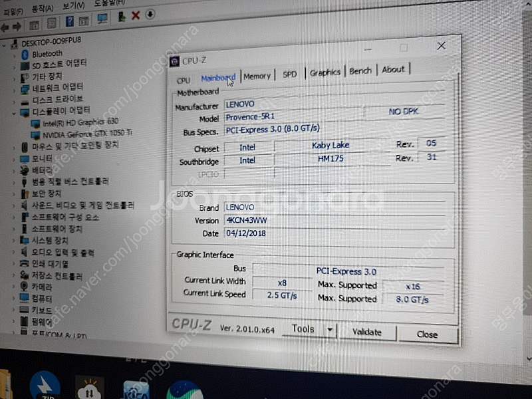Click the BIOS Date value '04/12/2018'
Image resolution: width=532 pixels, height=399 pixels.
(334, 233)
